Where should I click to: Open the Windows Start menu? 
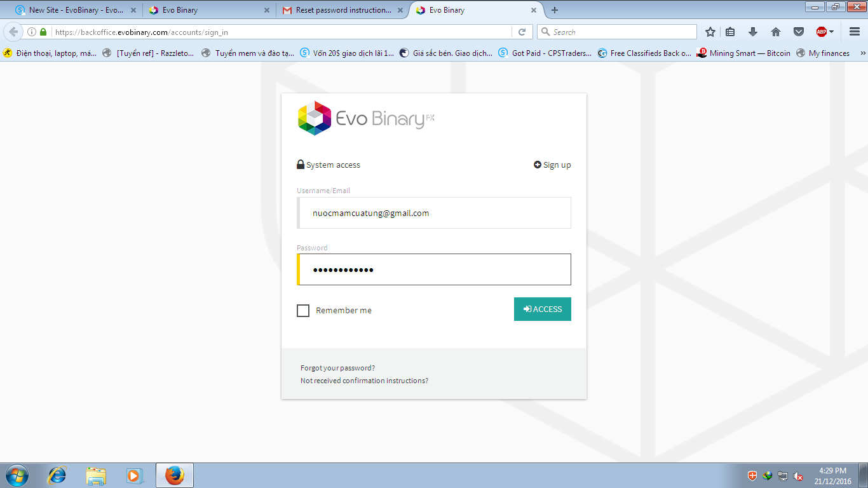16,475
